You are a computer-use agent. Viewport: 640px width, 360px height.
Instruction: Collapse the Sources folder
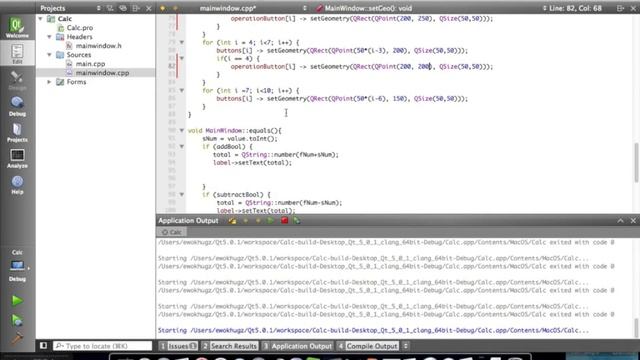click(49, 55)
